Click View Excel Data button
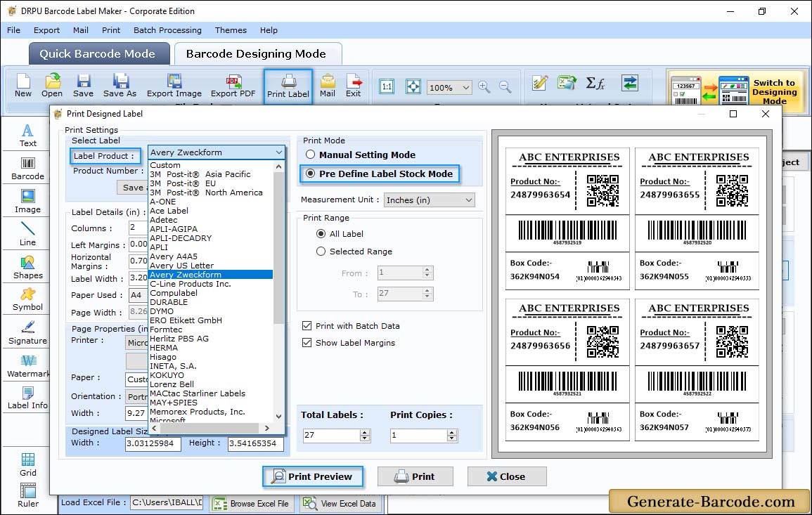The image size is (812, 515). 340,504
